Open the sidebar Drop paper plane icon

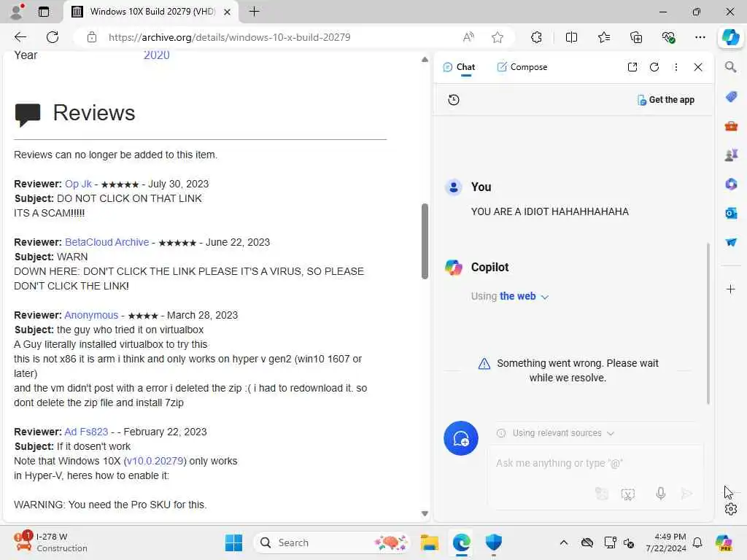click(x=731, y=242)
